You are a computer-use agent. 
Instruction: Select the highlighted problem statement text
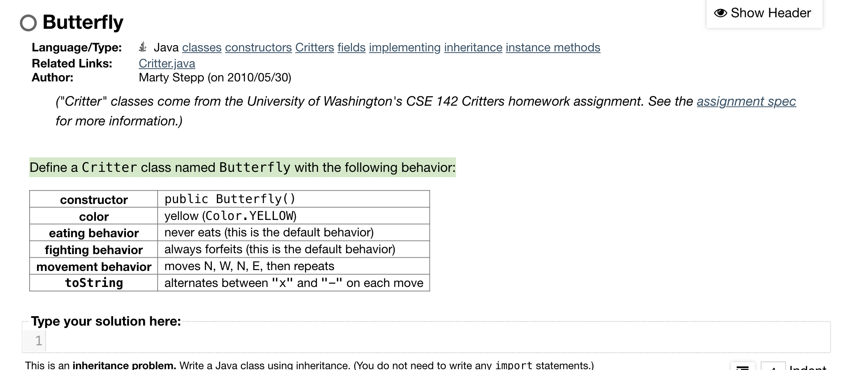(x=242, y=167)
